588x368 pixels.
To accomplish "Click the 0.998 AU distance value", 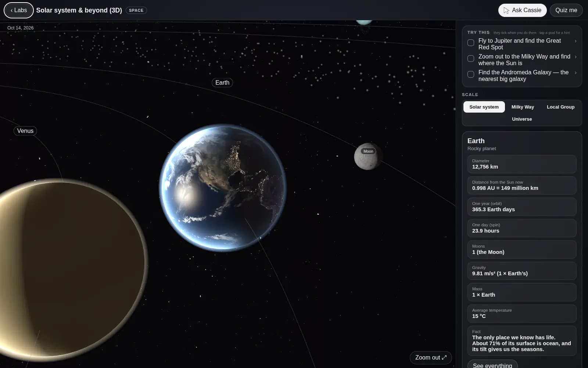I will coord(505,188).
